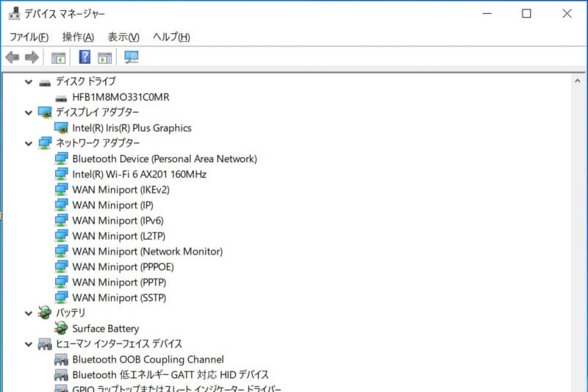Click the WAN Miniport (SSTP) icon
The image size is (588, 392).
(x=62, y=297)
